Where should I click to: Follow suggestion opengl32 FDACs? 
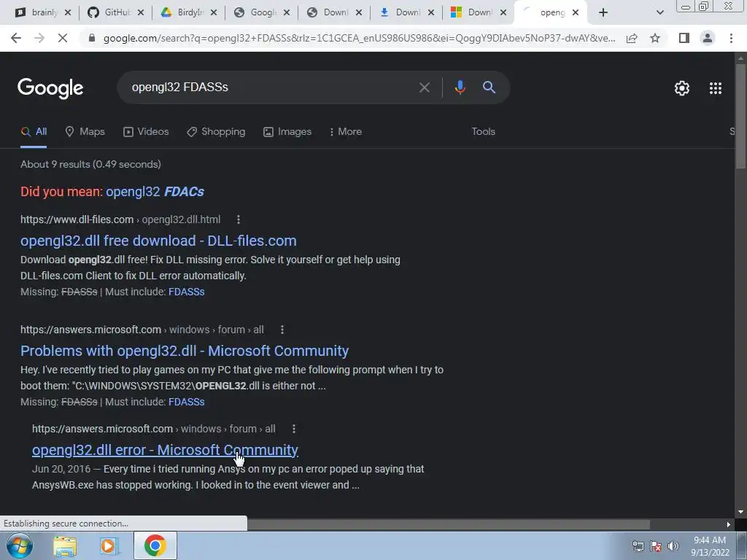click(x=155, y=192)
